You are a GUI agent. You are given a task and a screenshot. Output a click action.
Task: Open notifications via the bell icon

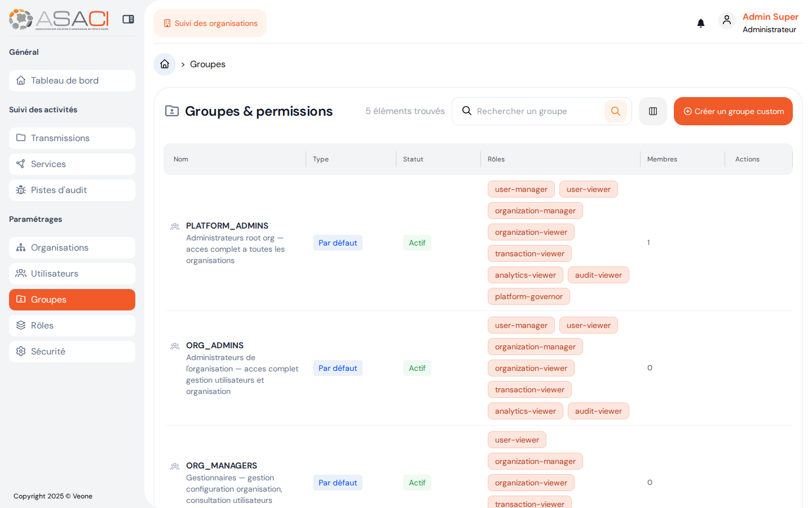[701, 23]
